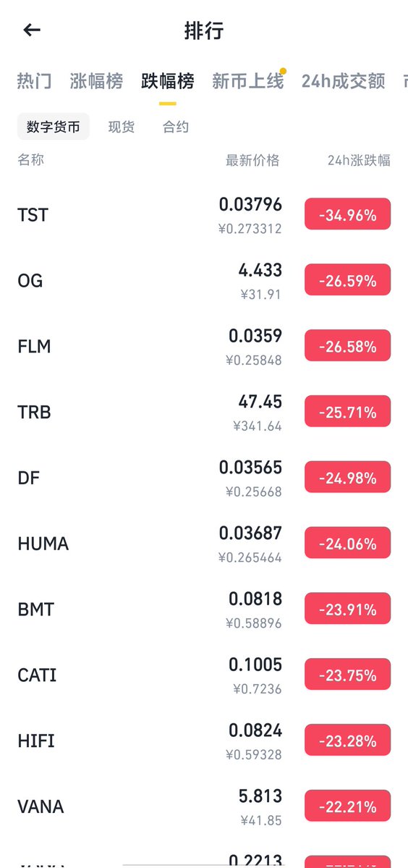
Task: Select the 现货 filter
Action: [121, 127]
